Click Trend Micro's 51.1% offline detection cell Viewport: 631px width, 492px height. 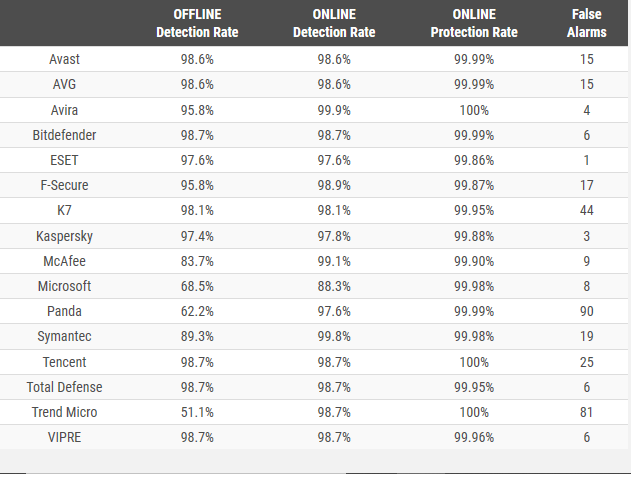point(199,412)
